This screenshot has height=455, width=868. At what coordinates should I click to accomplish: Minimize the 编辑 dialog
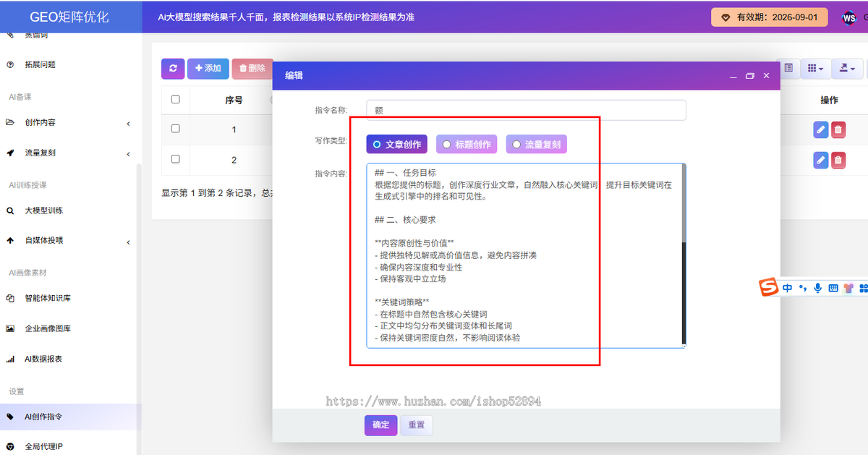coord(733,75)
